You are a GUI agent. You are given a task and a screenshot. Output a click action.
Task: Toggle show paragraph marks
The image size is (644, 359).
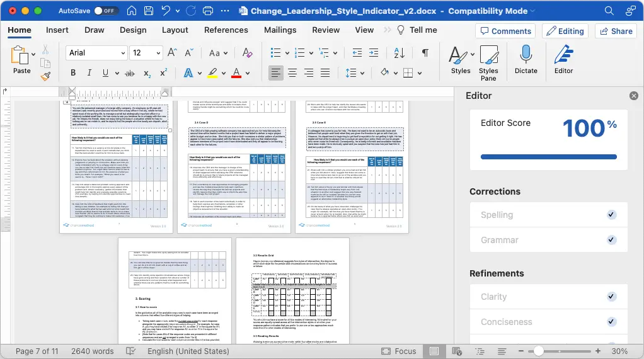pos(425,52)
